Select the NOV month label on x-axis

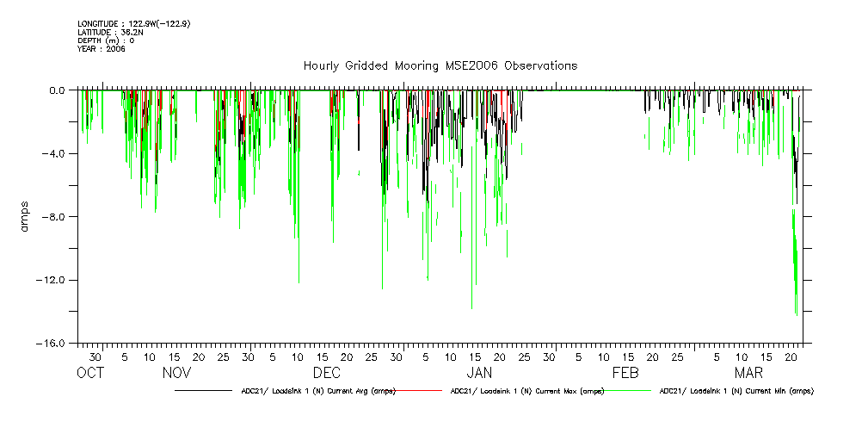176,374
